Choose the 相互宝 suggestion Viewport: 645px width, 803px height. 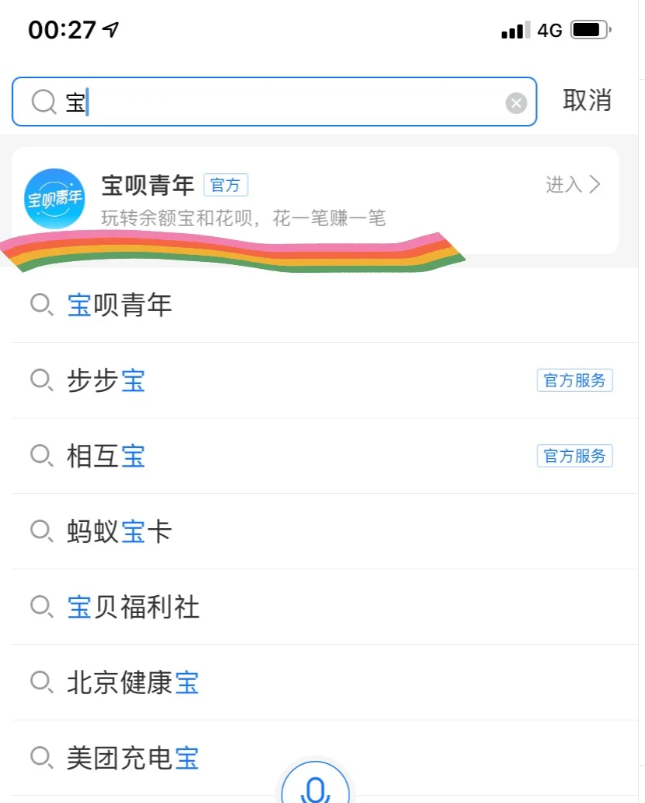tap(325, 456)
